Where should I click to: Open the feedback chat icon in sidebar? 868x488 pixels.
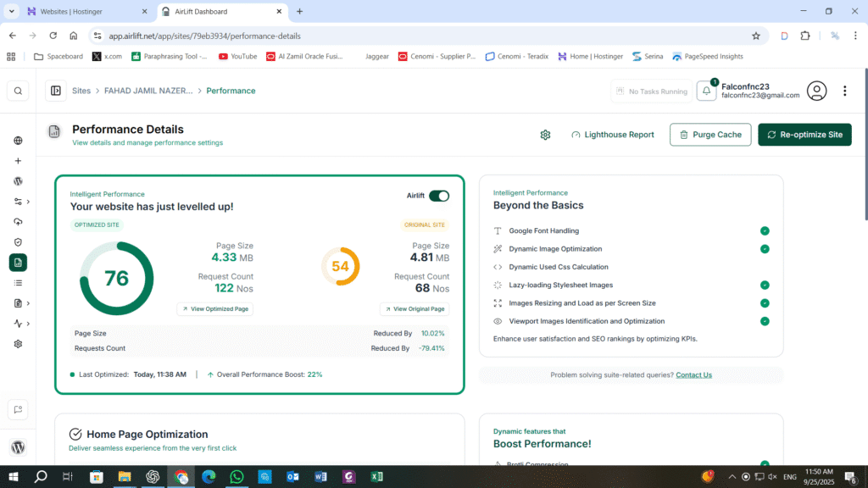pos(18,410)
